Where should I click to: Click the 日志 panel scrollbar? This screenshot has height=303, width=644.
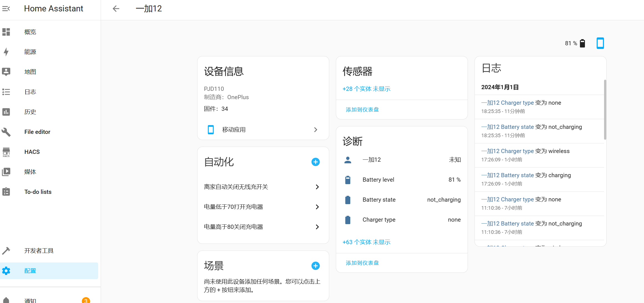click(x=605, y=110)
